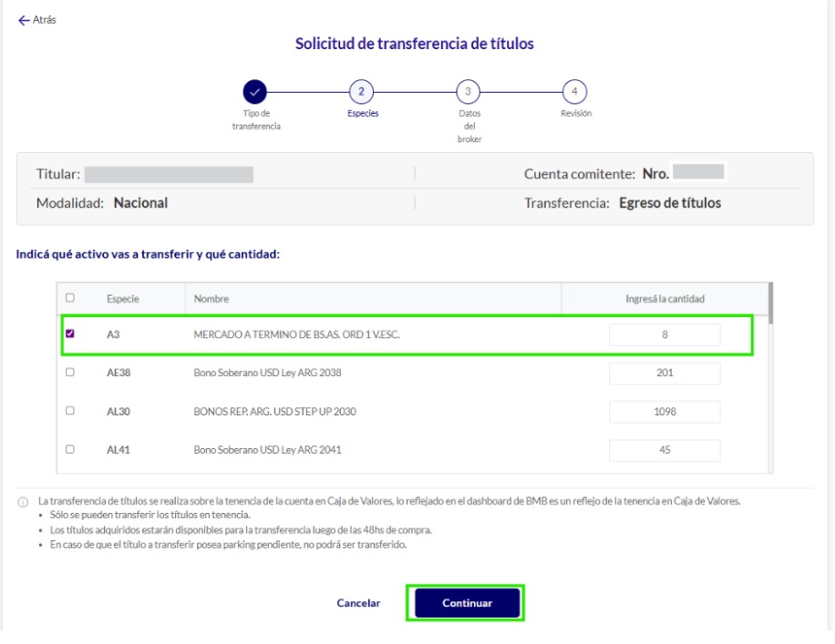Select step 2 Especies circle
This screenshot has height=644, width=835.
coord(362,91)
